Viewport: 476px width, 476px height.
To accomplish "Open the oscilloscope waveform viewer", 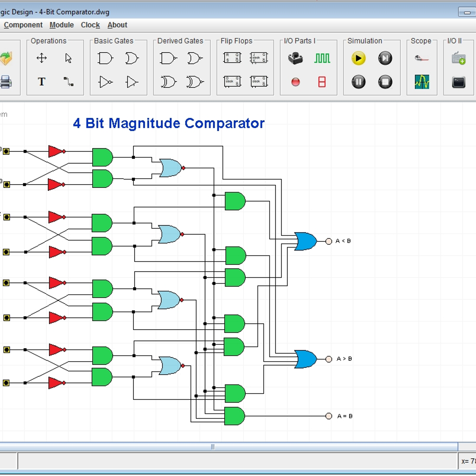I will click(422, 82).
